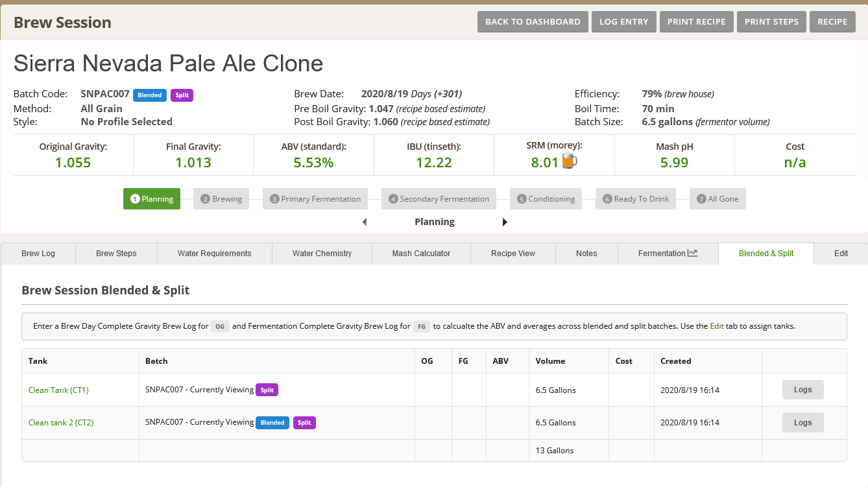Select the Primary Fermentation phase step
868x487 pixels.
pos(315,199)
